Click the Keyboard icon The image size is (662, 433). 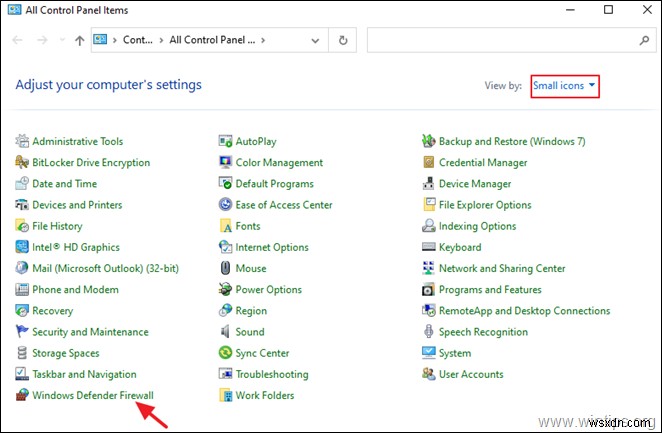point(429,247)
